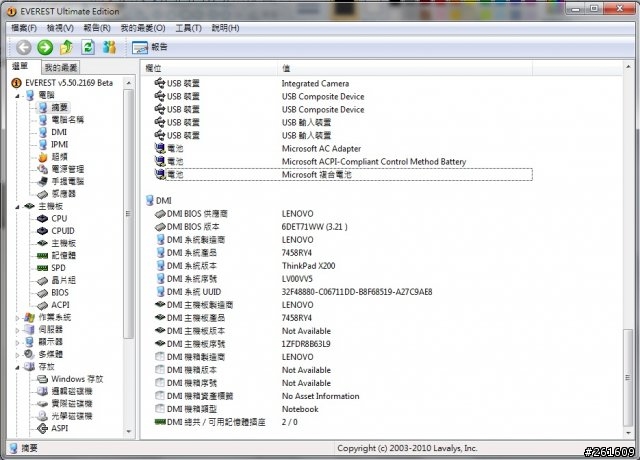Click the right panel scrollbar up arrow
The image size is (640, 460).
[x=628, y=67]
